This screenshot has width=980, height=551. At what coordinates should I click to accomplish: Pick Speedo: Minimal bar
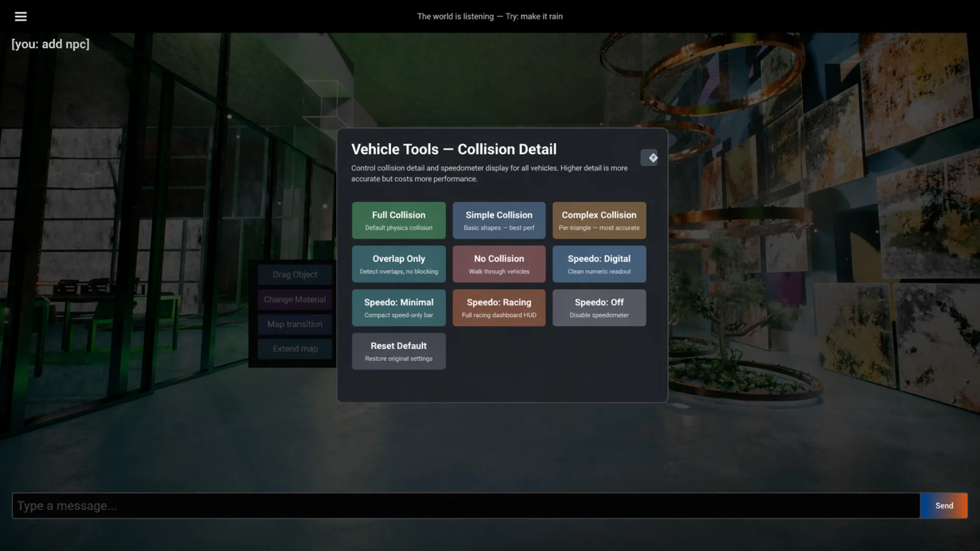point(399,308)
